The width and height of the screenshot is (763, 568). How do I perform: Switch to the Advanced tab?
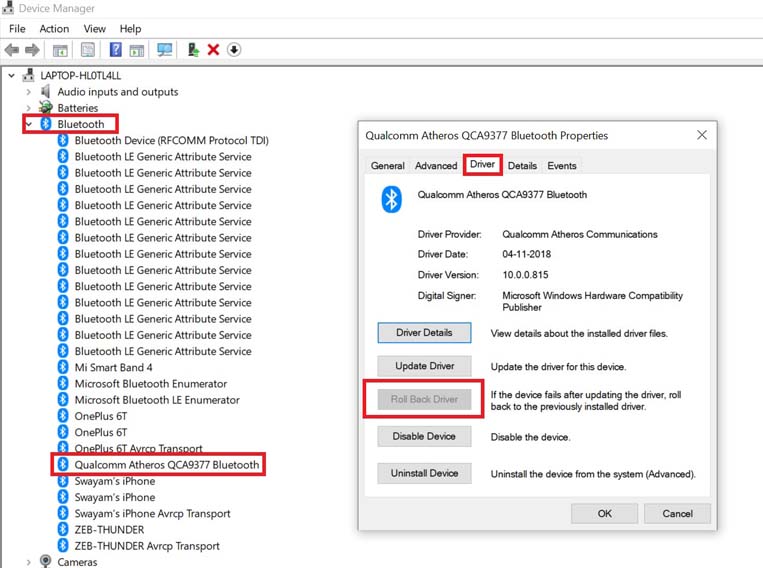point(436,165)
